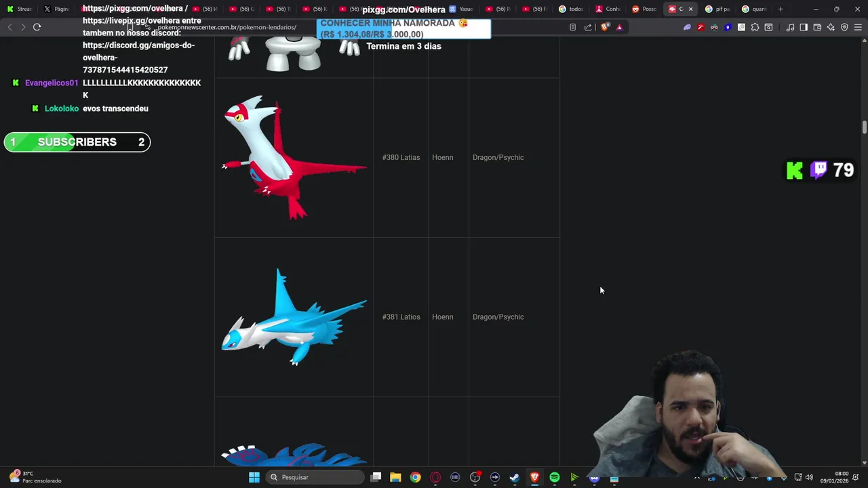The width and height of the screenshot is (868, 488).
Task: Open Opera browser from the taskbar
Action: click(435, 477)
